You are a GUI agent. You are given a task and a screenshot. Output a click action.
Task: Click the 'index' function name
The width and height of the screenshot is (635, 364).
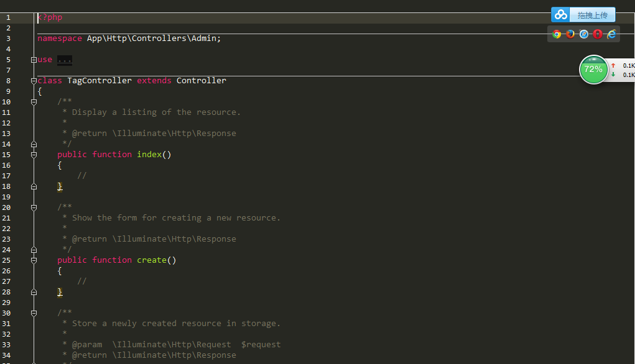tap(149, 155)
